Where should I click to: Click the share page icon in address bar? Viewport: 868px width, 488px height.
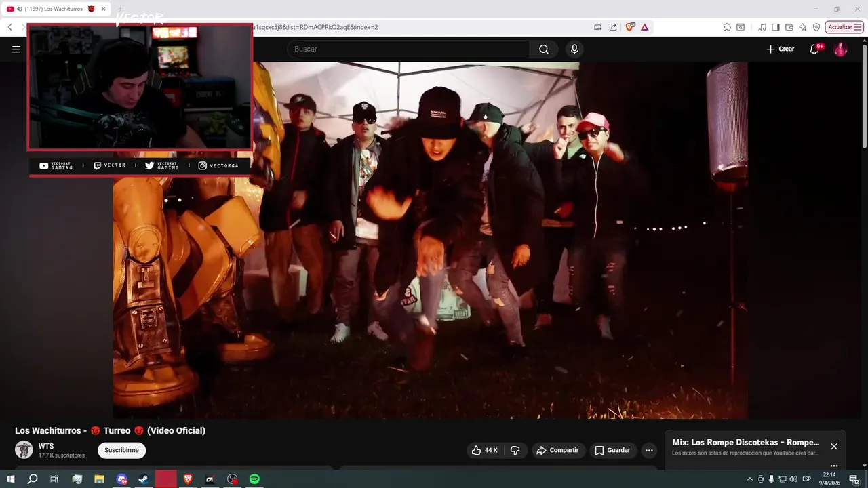[613, 27]
